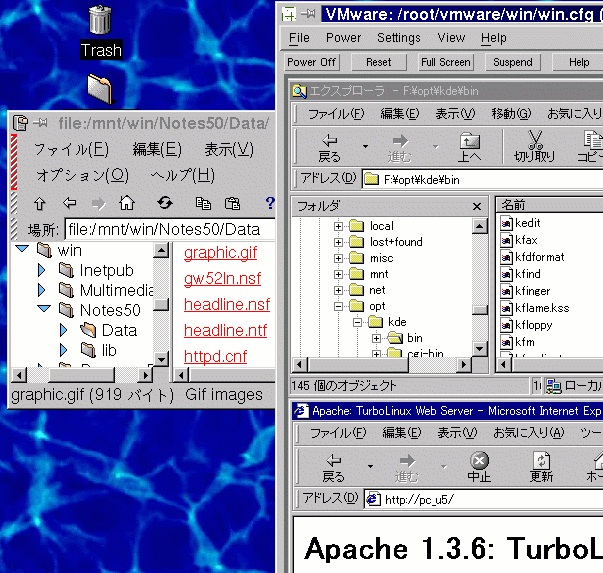
Task: Click the Copy (コピー) icon in Explorer toolbar
Action: click(590, 146)
